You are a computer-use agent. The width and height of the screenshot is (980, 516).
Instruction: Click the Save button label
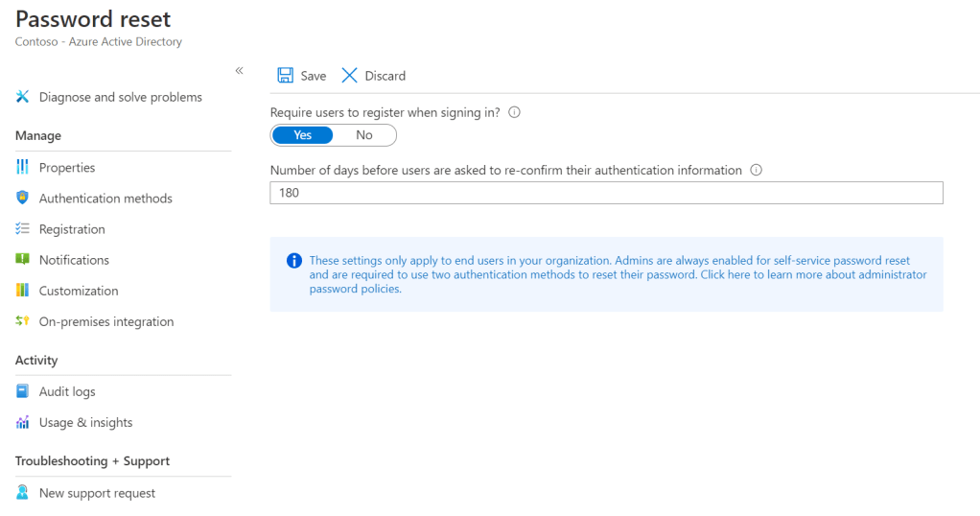pyautogui.click(x=313, y=76)
